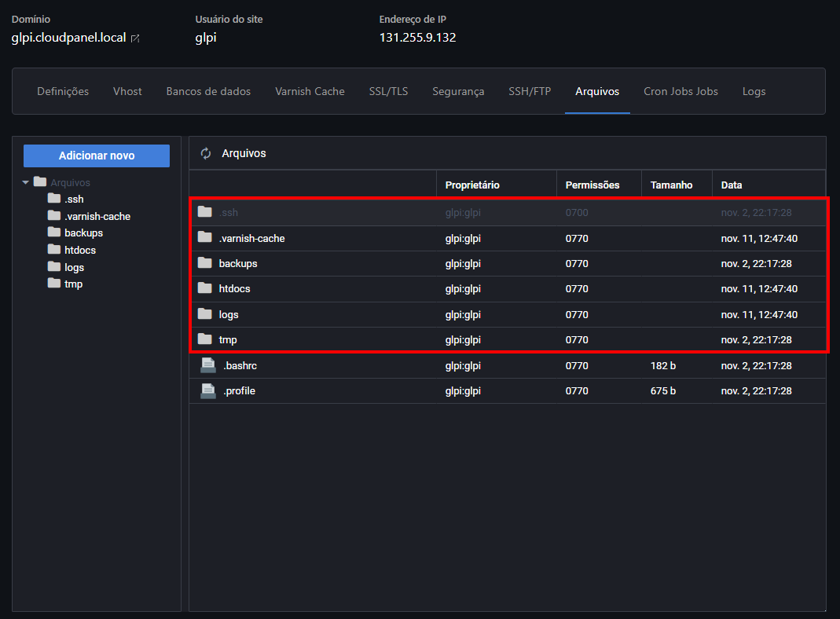This screenshot has width=840, height=619.
Task: Click the htdocs folder icon in file list
Action: 205,288
